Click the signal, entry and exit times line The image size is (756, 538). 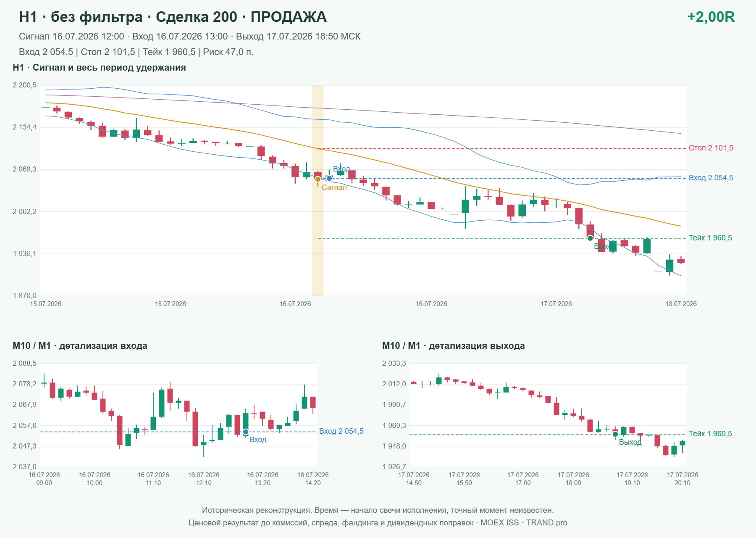[x=190, y=37]
